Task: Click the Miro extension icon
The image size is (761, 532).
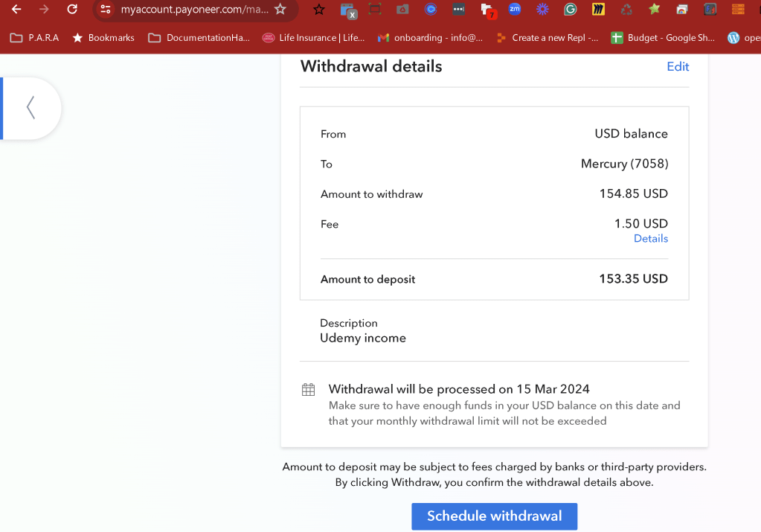Action: 598,9
